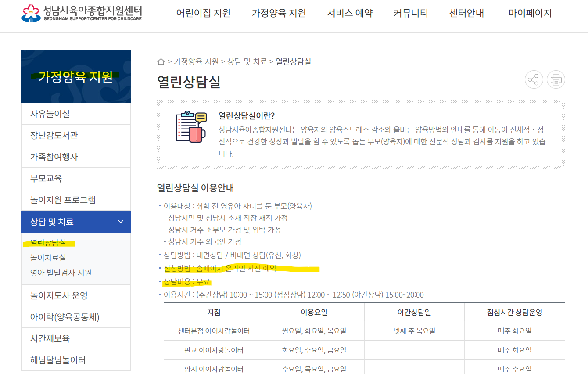Click the 가정양육 지원 breadcrumb link
Image resolution: width=588 pixels, height=374 pixels.
(x=196, y=61)
